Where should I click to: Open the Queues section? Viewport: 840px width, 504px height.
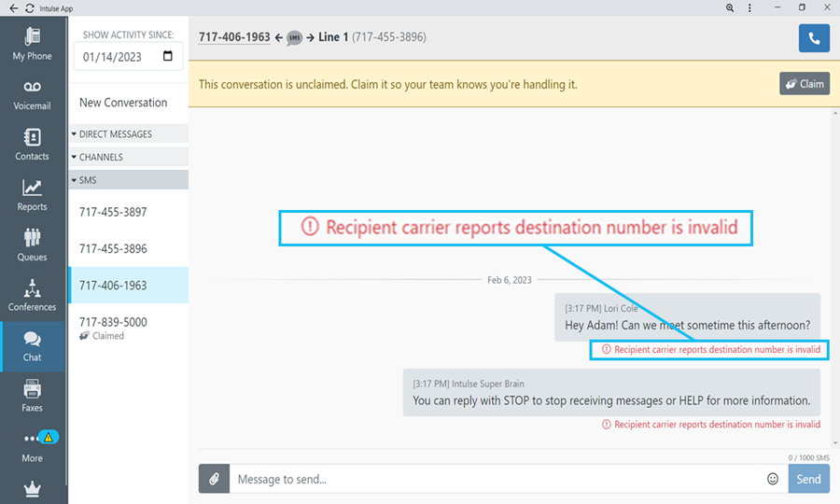(x=32, y=245)
